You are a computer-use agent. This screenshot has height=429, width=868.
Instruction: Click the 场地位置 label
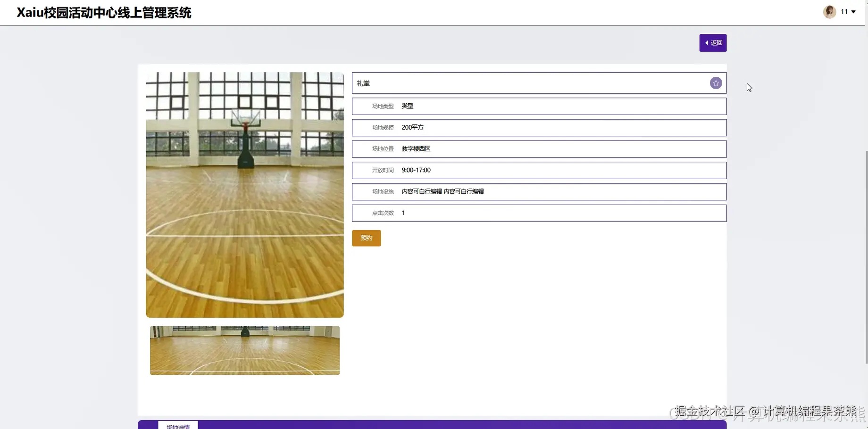pyautogui.click(x=383, y=149)
